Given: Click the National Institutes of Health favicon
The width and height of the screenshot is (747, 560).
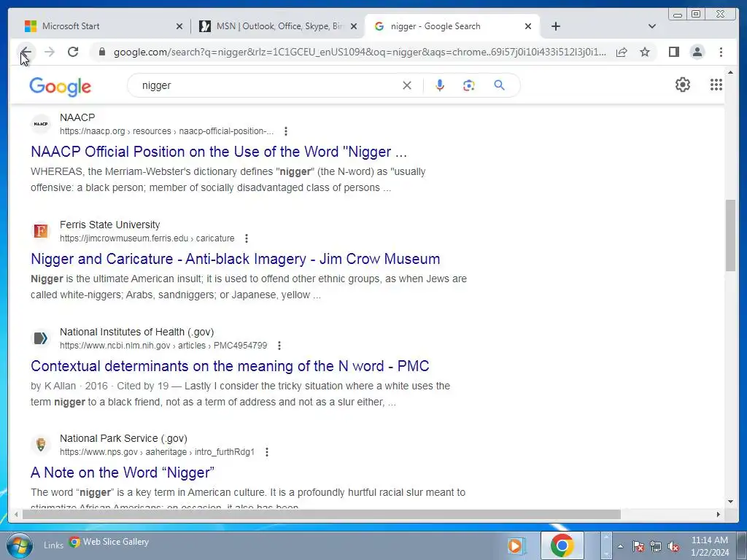Looking at the screenshot, I should click(x=41, y=338).
